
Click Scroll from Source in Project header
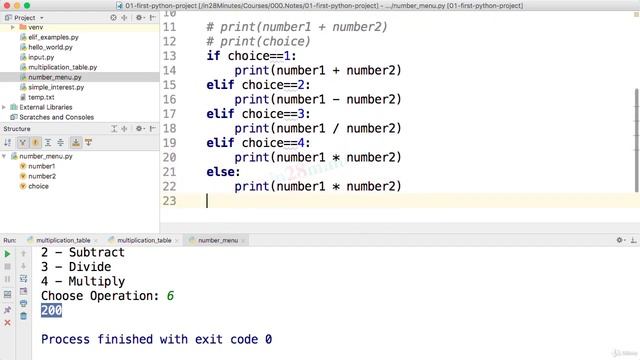pyautogui.click(x=113, y=18)
